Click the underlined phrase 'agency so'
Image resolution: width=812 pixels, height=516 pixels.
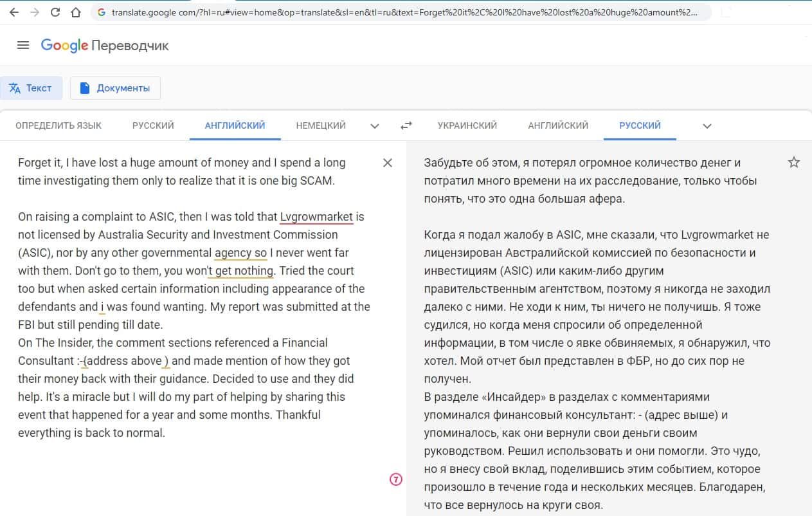(240, 253)
